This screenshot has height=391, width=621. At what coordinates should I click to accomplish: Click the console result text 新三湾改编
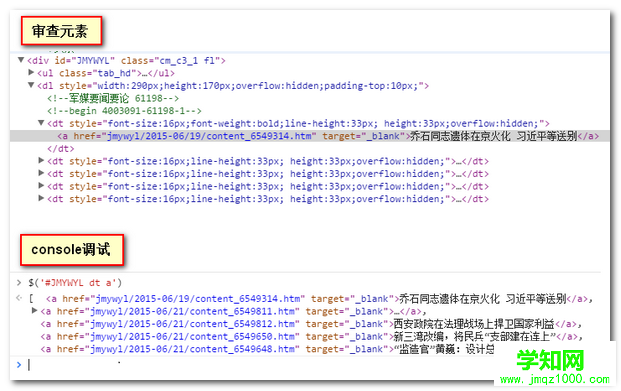click(x=418, y=337)
